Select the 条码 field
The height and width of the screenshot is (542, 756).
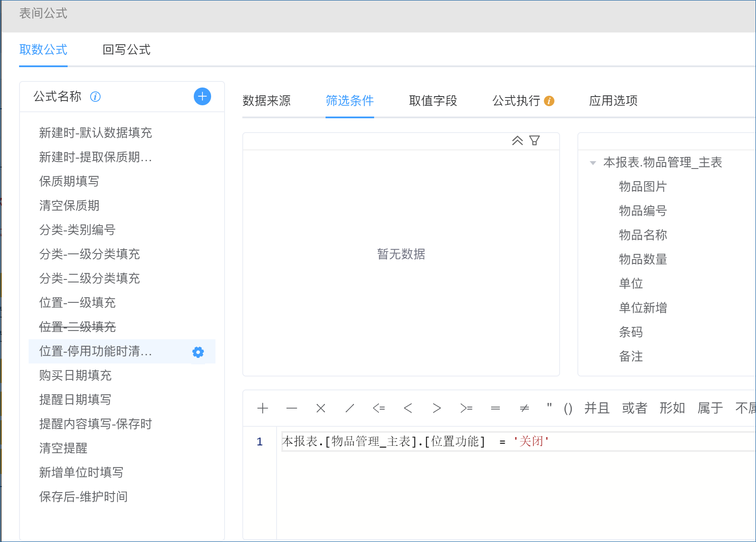(631, 332)
